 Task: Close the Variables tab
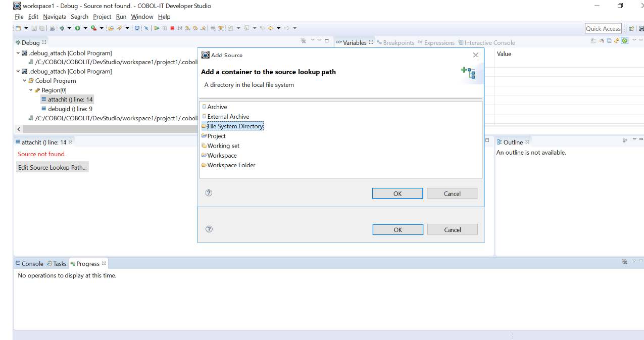[x=371, y=42]
